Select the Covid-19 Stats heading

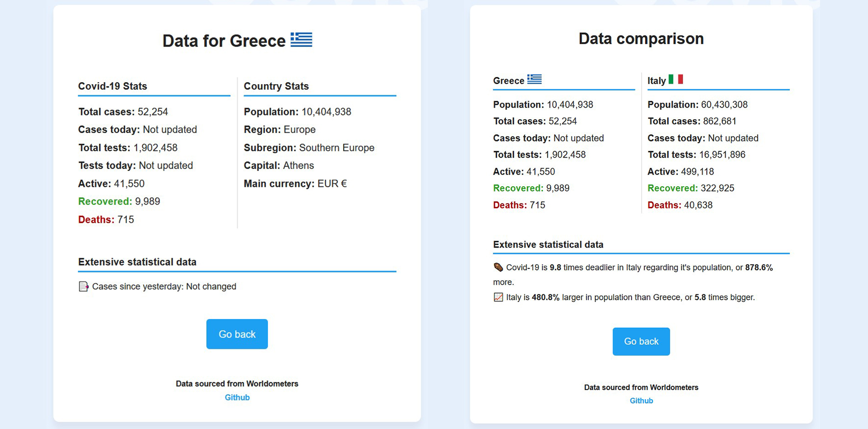click(x=112, y=86)
